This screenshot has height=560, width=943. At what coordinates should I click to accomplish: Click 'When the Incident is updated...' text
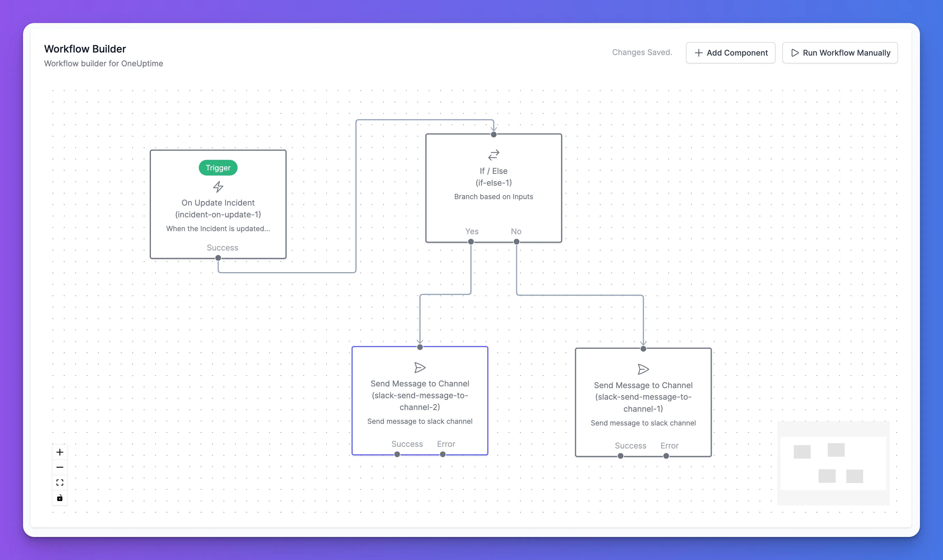(x=218, y=229)
